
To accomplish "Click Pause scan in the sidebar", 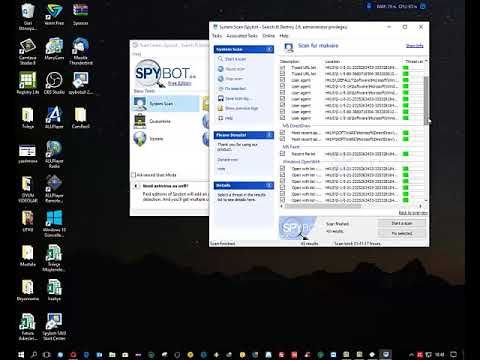I will pyautogui.click(x=235, y=69).
